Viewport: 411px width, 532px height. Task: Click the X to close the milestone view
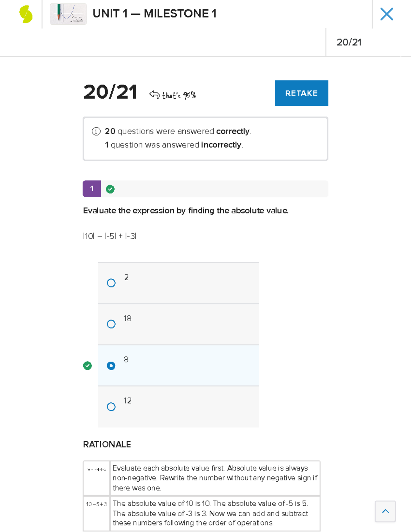387,14
